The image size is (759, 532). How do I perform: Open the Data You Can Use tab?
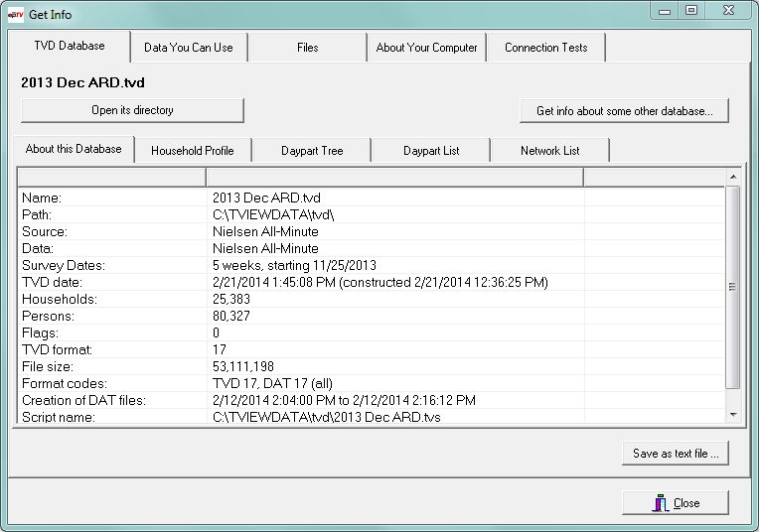point(189,48)
